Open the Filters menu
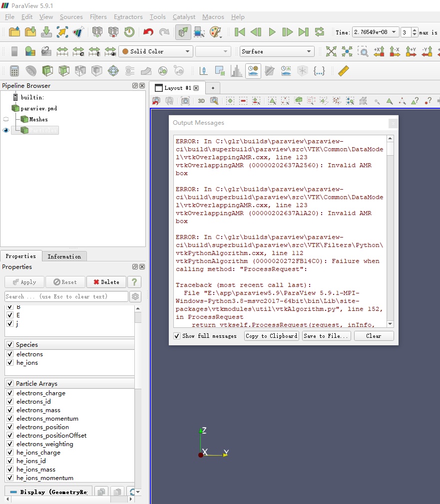440x504 pixels. [98, 16]
